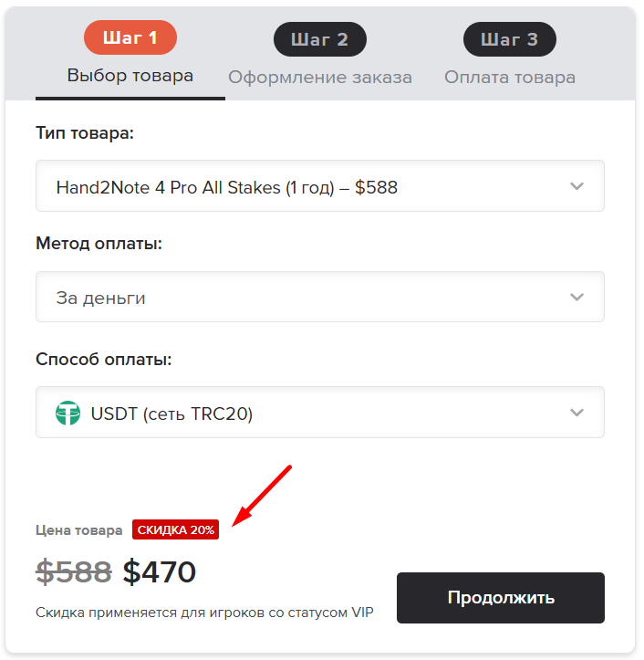The height and width of the screenshot is (660, 644).
Task: Click the 'Цена товара' label
Action: pos(78,529)
